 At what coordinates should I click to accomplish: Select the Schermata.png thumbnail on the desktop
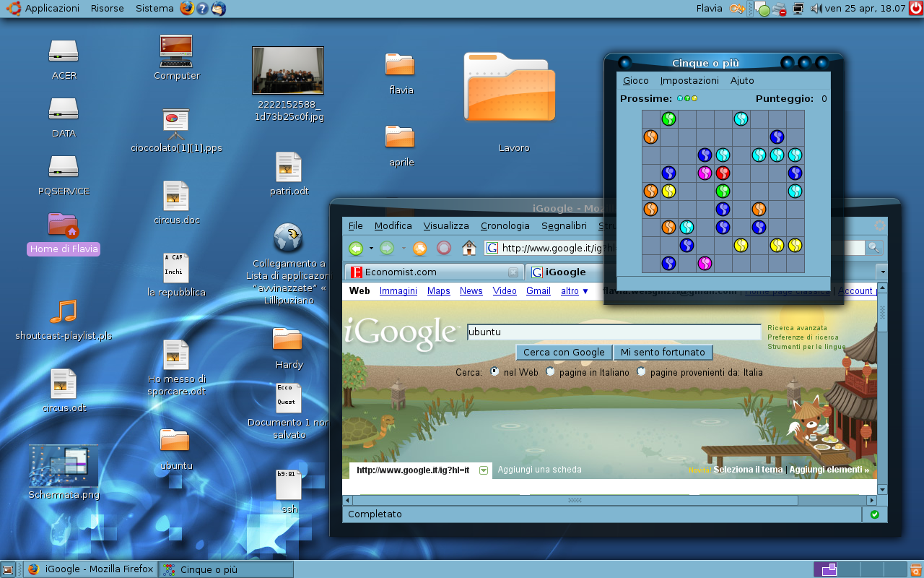(x=64, y=466)
